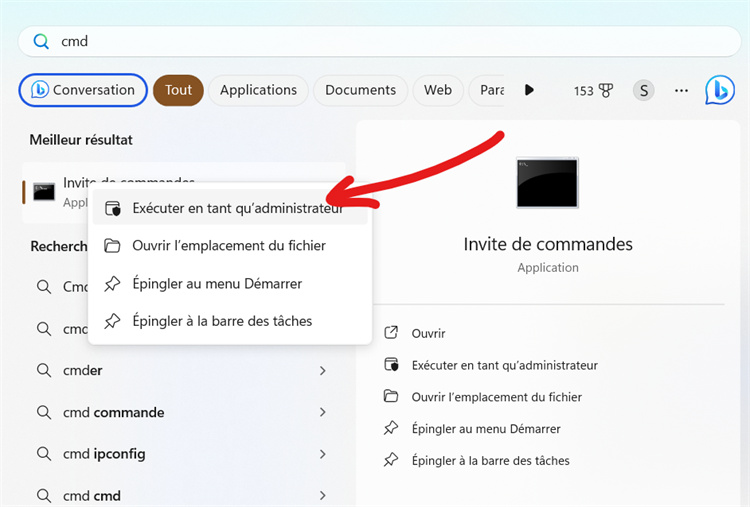Expand the cmder suggestion chevron
This screenshot has width=750, height=507.
[x=322, y=371]
